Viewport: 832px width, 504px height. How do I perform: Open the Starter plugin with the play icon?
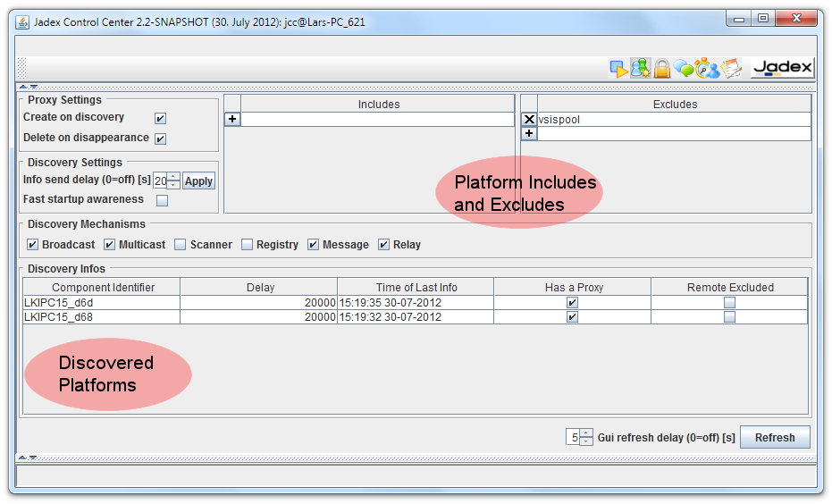point(618,68)
